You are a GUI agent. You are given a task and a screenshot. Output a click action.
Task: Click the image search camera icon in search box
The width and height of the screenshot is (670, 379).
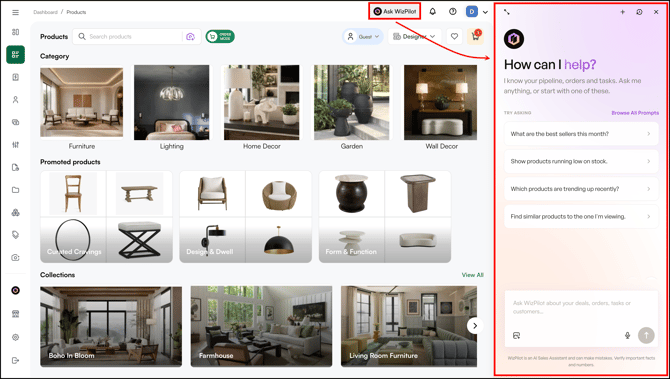pyautogui.click(x=191, y=37)
